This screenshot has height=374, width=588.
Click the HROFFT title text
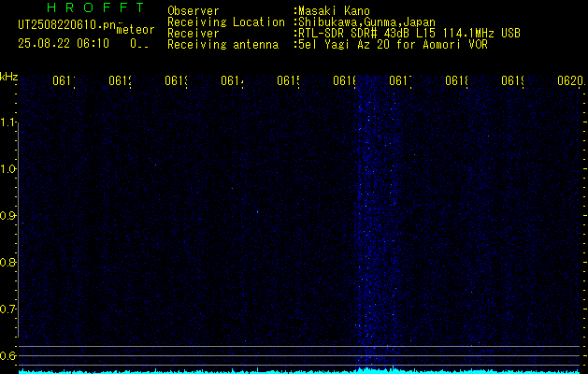[95, 7]
